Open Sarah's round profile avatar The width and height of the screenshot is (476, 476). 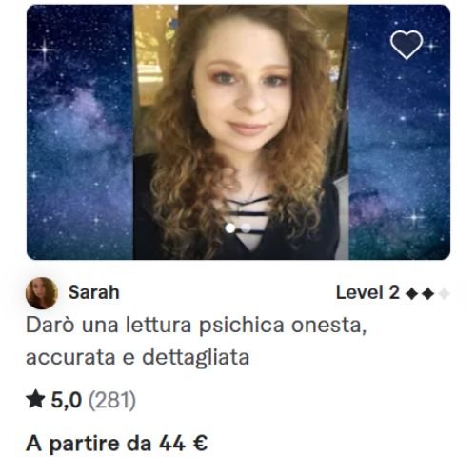click(42, 293)
